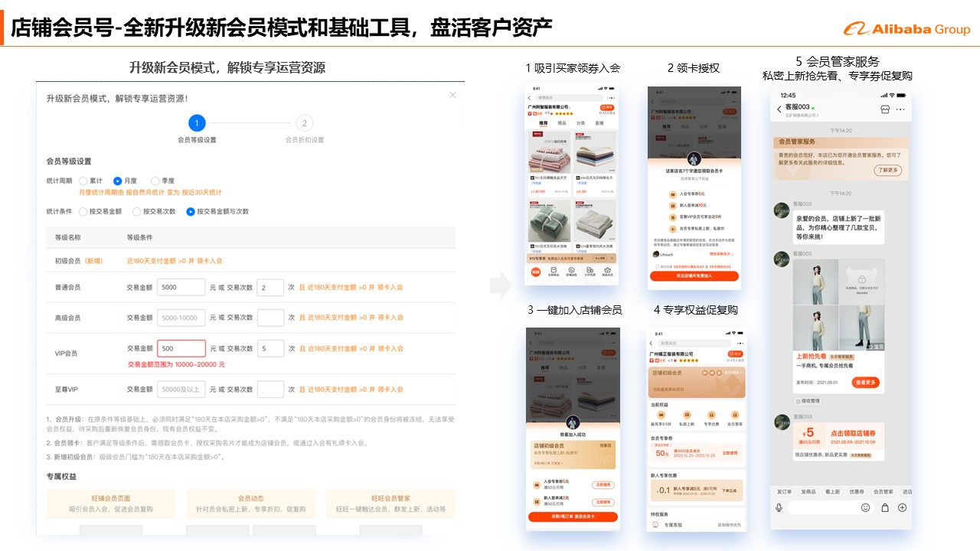Screen dimensions: 980x551
Task: Tap the 优惠券 quick action chip
Action: click(x=856, y=491)
